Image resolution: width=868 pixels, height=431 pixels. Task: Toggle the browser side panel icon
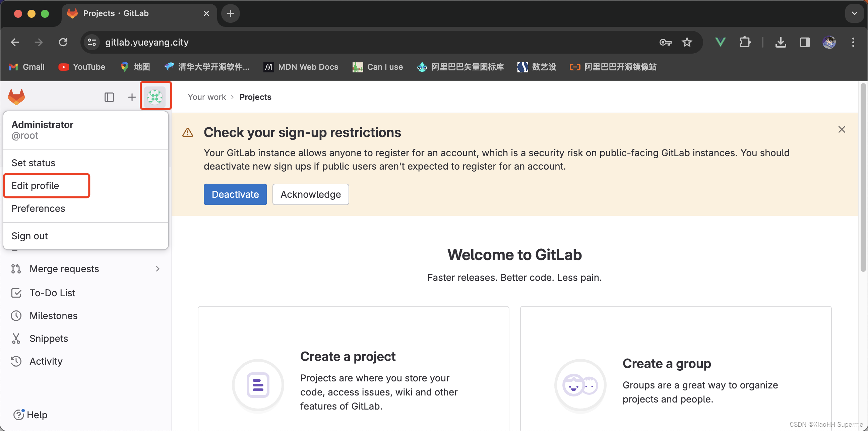805,42
